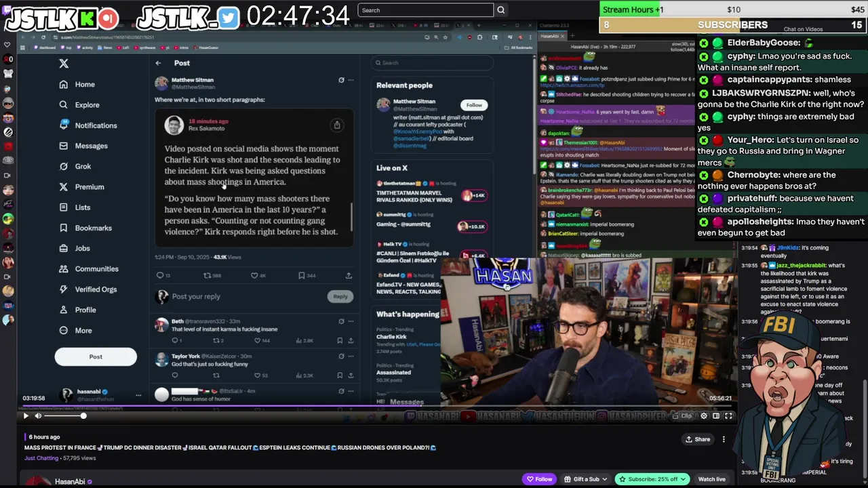This screenshot has height=488, width=868.
Task: Open player settings gear
Action: tap(704, 415)
